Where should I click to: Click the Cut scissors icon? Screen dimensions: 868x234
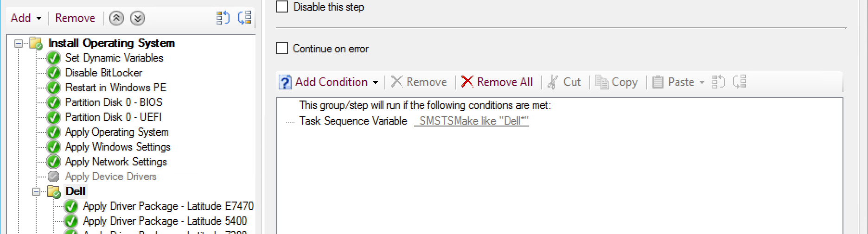[552, 82]
